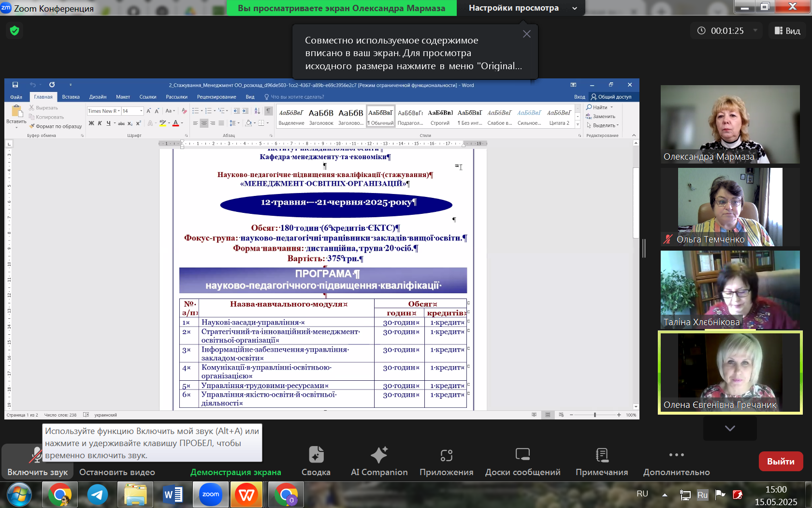
Task: Click the Windows Start button
Action: 19,495
